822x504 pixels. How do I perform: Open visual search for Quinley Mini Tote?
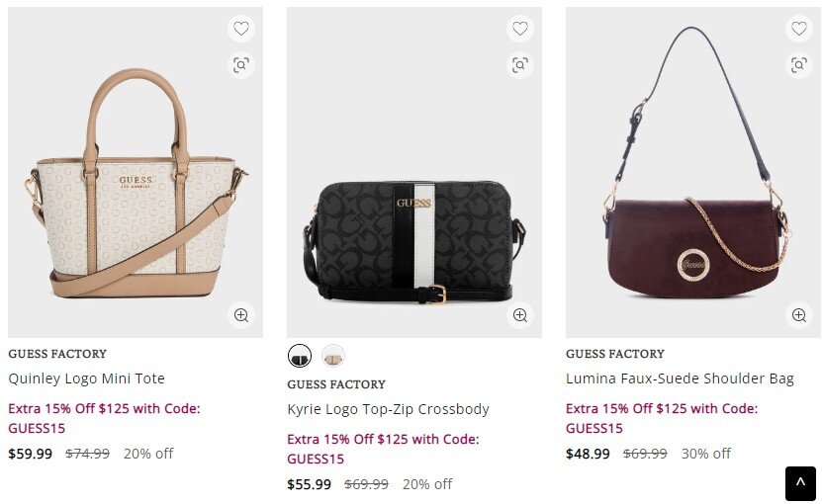tap(241, 65)
